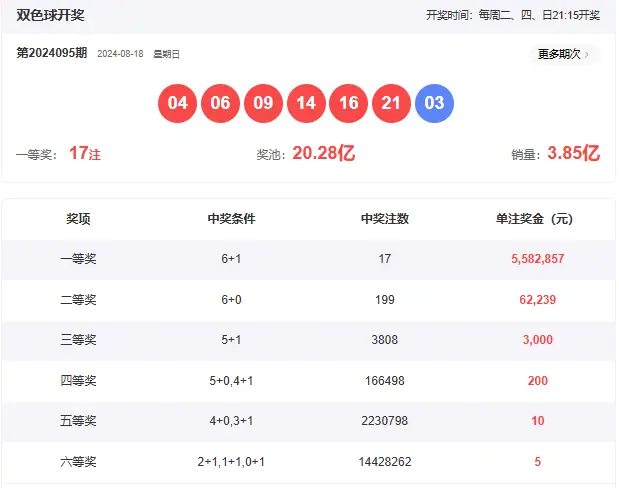Click the 5,582,857 first prize amount
619x488 pixels.
coord(537,258)
